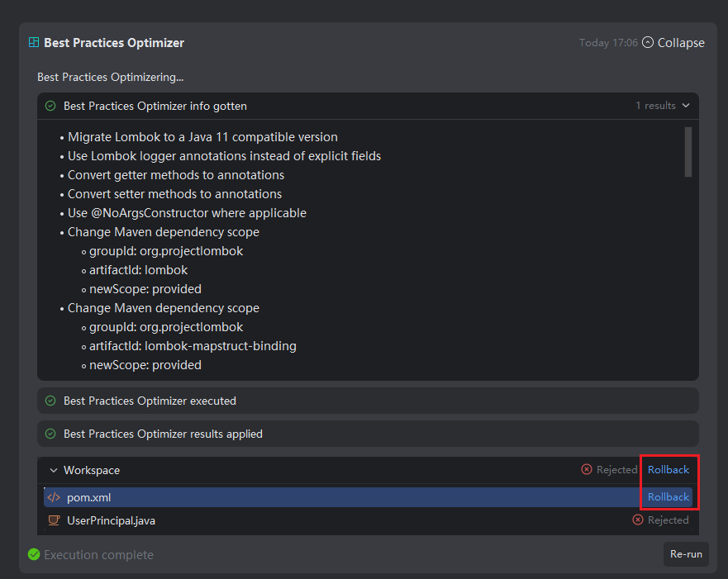The width and height of the screenshot is (728, 579).
Task: Select the UserPrincipal.java file entry
Action: [x=111, y=520]
